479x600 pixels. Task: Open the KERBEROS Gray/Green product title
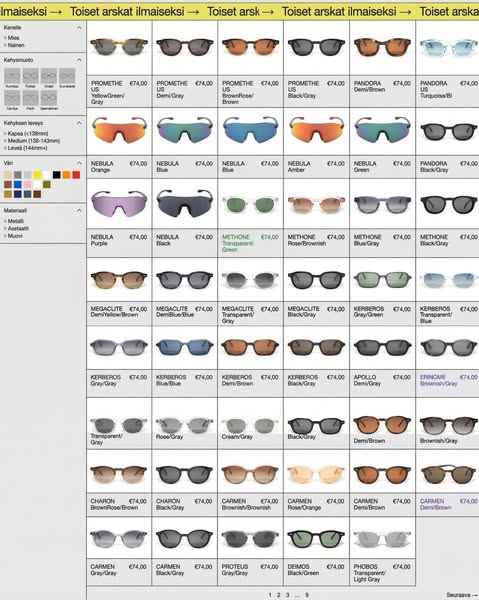pyautogui.click(x=369, y=311)
